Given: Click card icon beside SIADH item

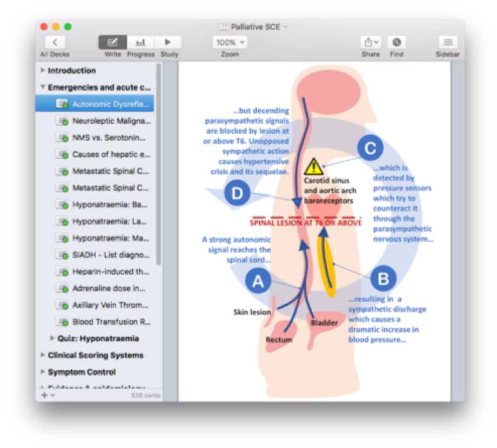Looking at the screenshot, I should 62,255.
